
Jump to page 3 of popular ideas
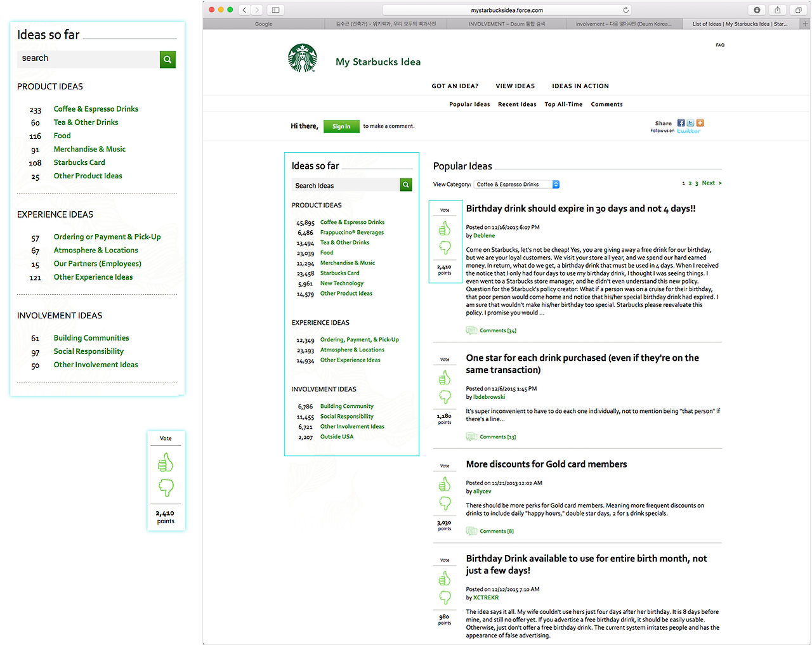tap(697, 183)
